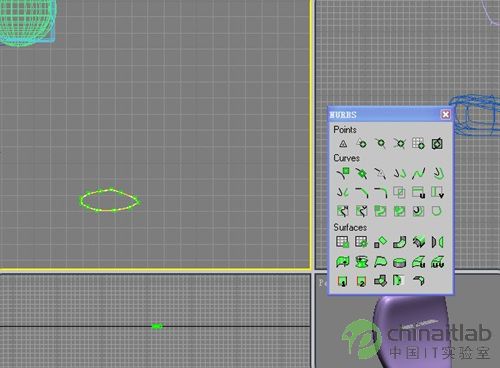Viewport: 500px width, 368px height.
Task: Select the Create Point Curve tool
Action: (362, 173)
